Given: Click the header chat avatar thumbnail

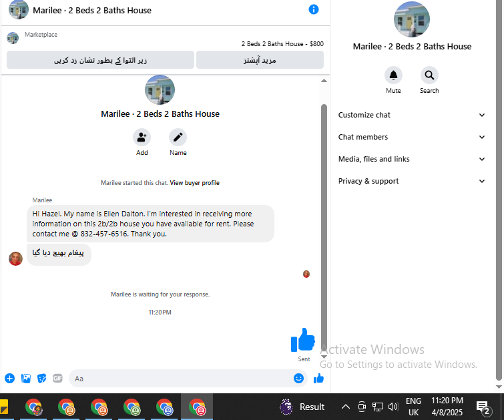Looking at the screenshot, I should tap(18, 9).
